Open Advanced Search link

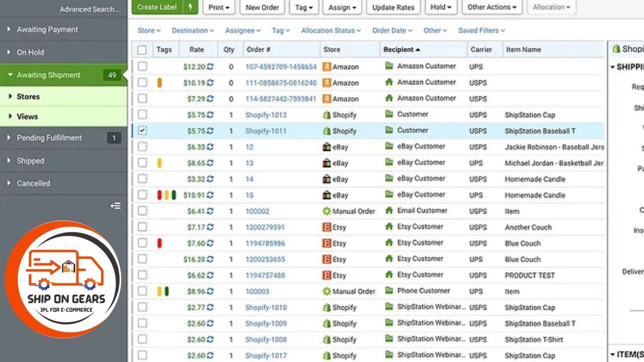(x=89, y=9)
